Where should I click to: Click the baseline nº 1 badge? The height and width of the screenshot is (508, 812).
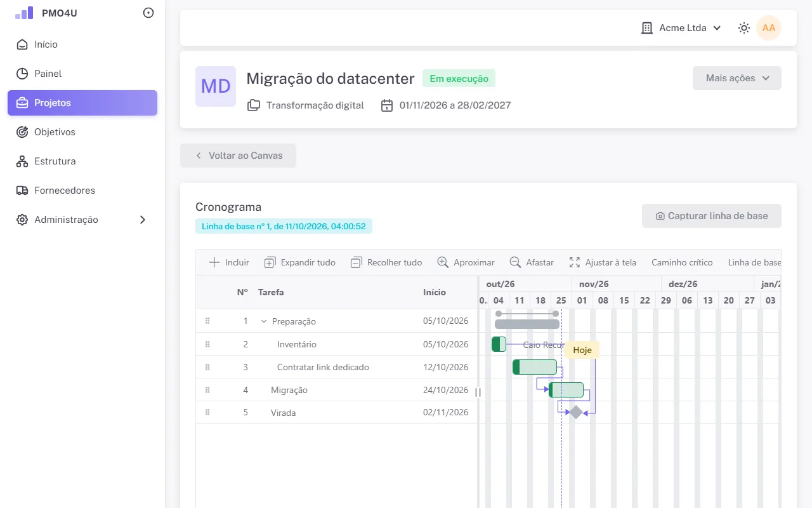click(284, 226)
